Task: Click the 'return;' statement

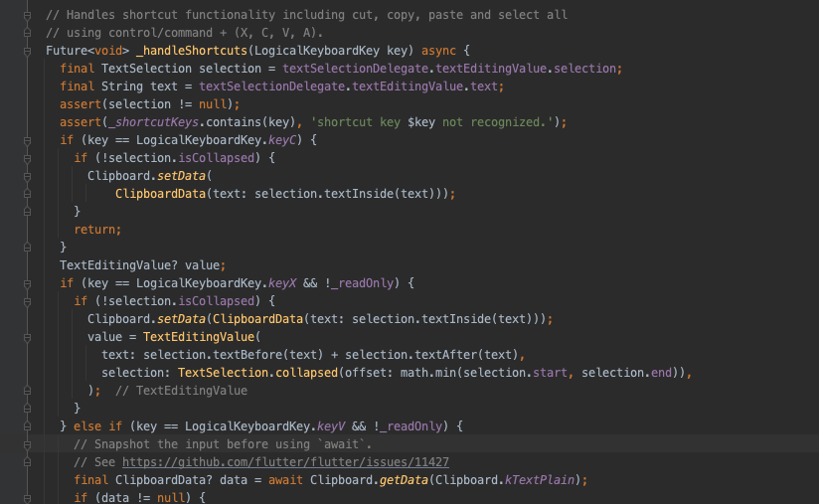Action: tap(97, 230)
